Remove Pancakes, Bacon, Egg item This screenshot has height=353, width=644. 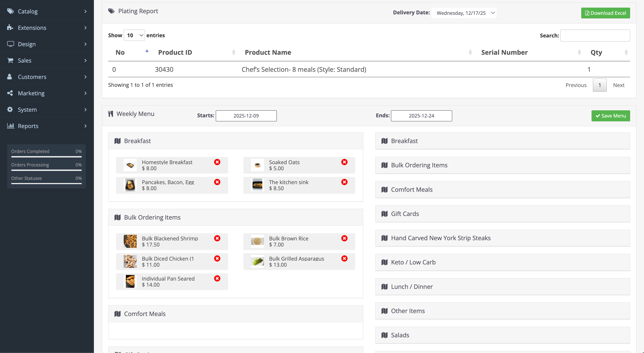tap(217, 182)
